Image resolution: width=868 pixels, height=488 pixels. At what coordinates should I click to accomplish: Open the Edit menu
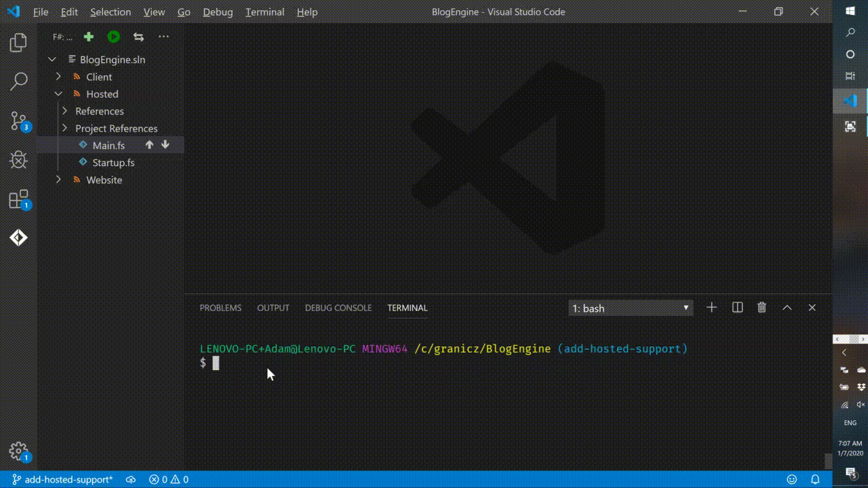pyautogui.click(x=69, y=12)
